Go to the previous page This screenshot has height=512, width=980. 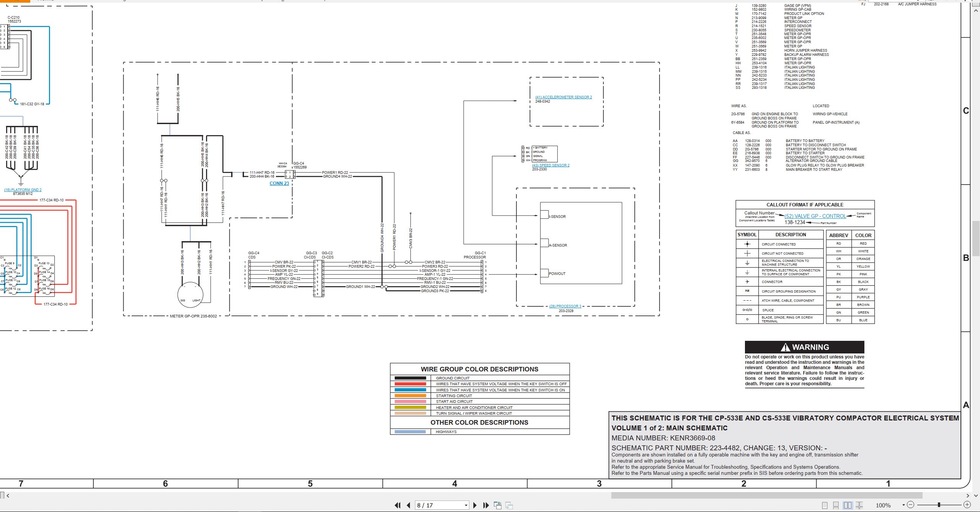408,505
